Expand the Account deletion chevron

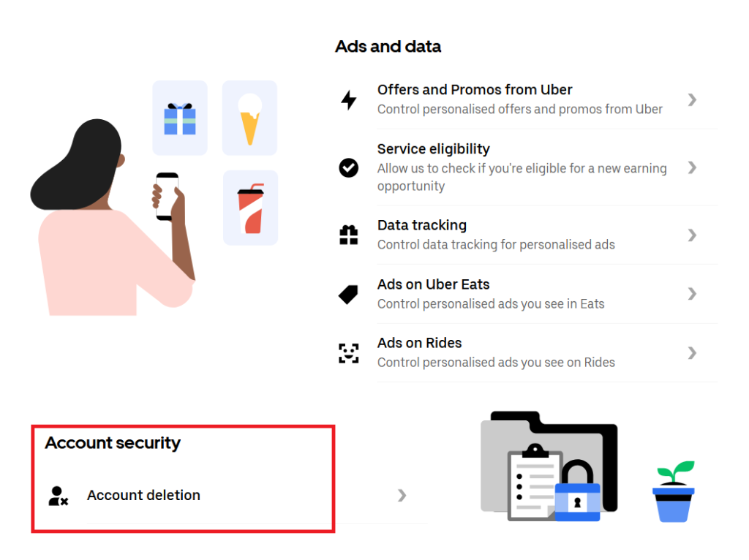(x=402, y=495)
